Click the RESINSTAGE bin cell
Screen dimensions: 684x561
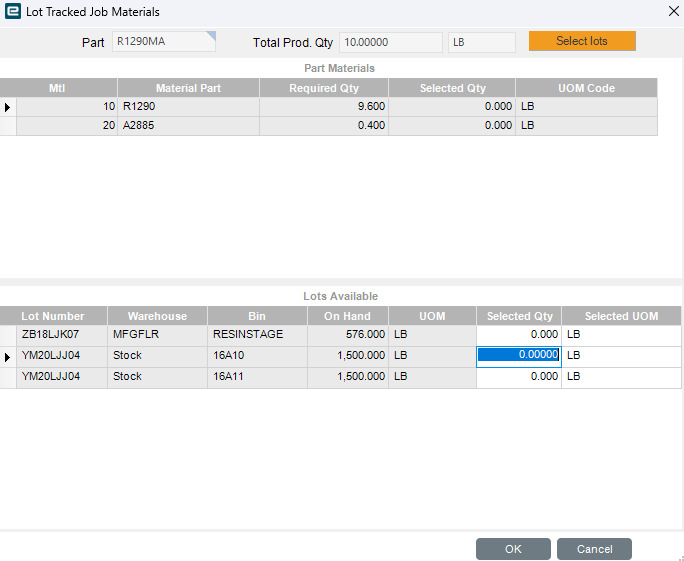click(257, 335)
